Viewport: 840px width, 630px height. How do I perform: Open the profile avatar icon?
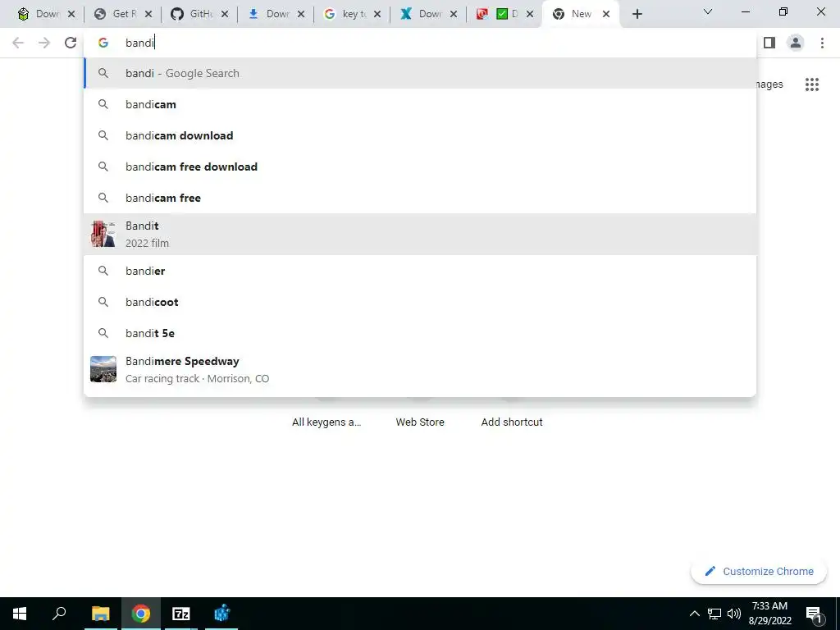tap(796, 43)
